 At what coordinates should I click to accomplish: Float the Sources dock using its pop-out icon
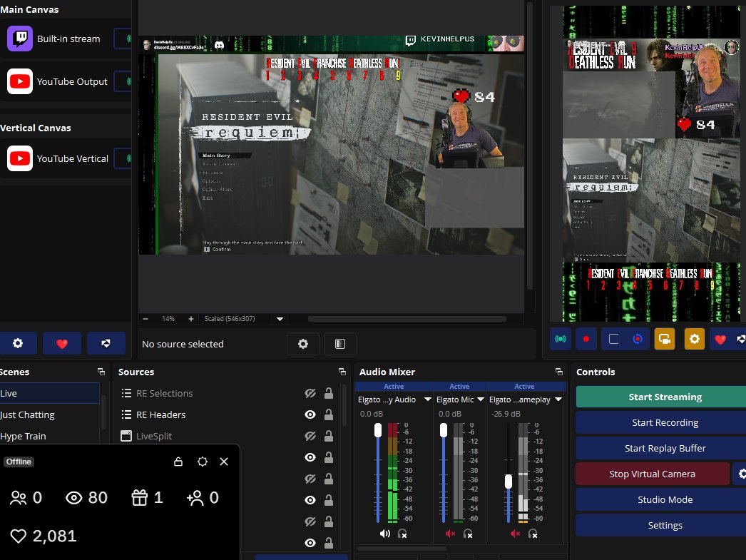pos(342,372)
